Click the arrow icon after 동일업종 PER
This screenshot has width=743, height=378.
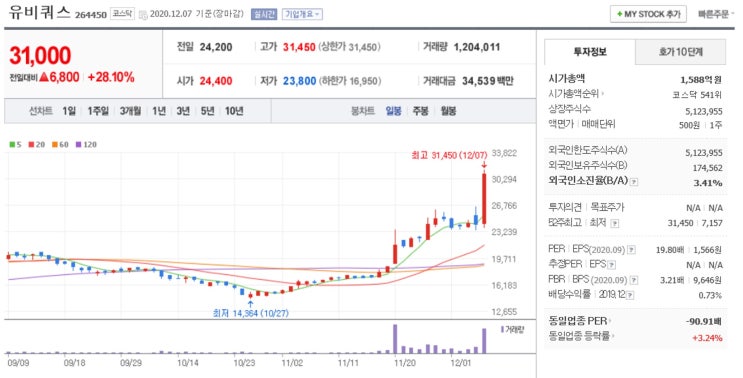(610, 321)
